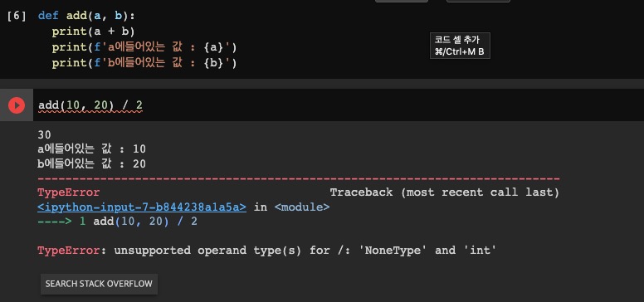Click the output line ending in 20

91,164
